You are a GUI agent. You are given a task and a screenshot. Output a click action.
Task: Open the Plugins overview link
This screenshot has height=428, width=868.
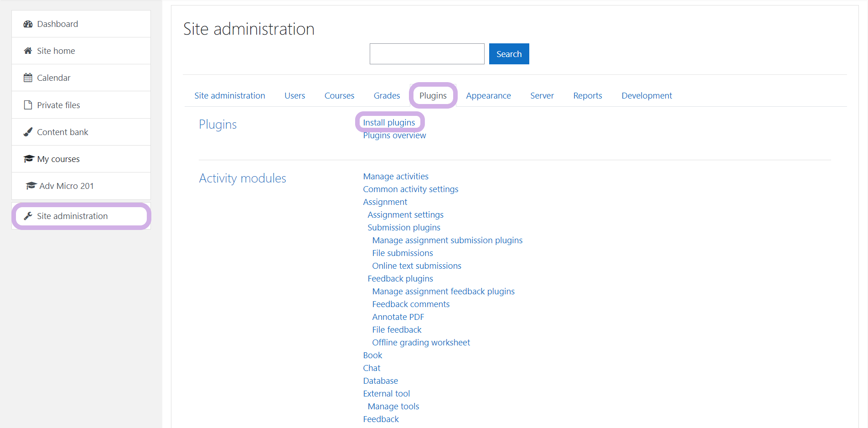pyautogui.click(x=394, y=136)
